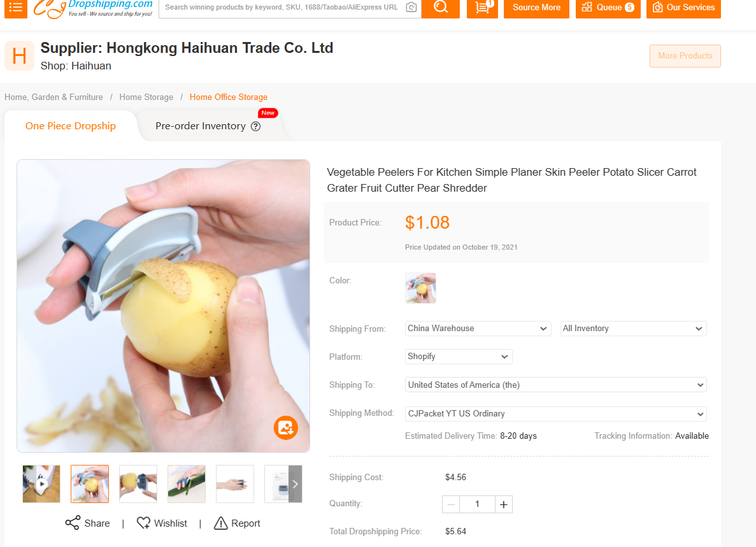Click the More Products button
Screen dimensions: 756x547
pos(685,56)
